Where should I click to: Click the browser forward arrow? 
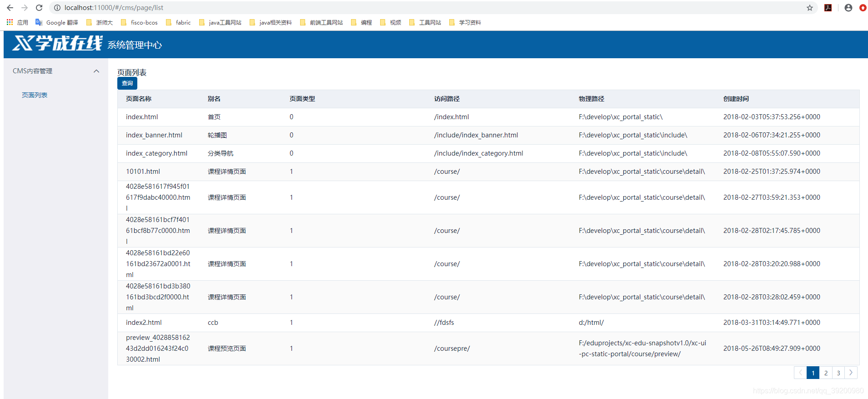[25, 8]
